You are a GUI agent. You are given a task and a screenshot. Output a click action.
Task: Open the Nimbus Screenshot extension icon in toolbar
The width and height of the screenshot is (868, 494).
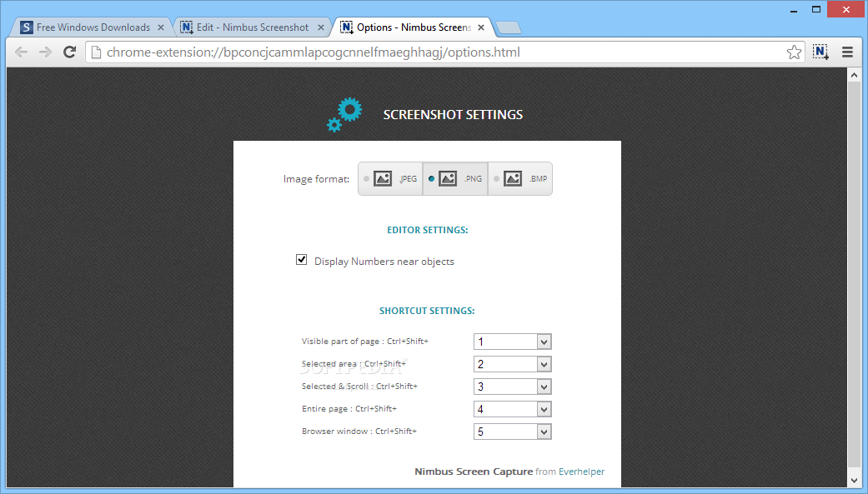click(x=820, y=52)
